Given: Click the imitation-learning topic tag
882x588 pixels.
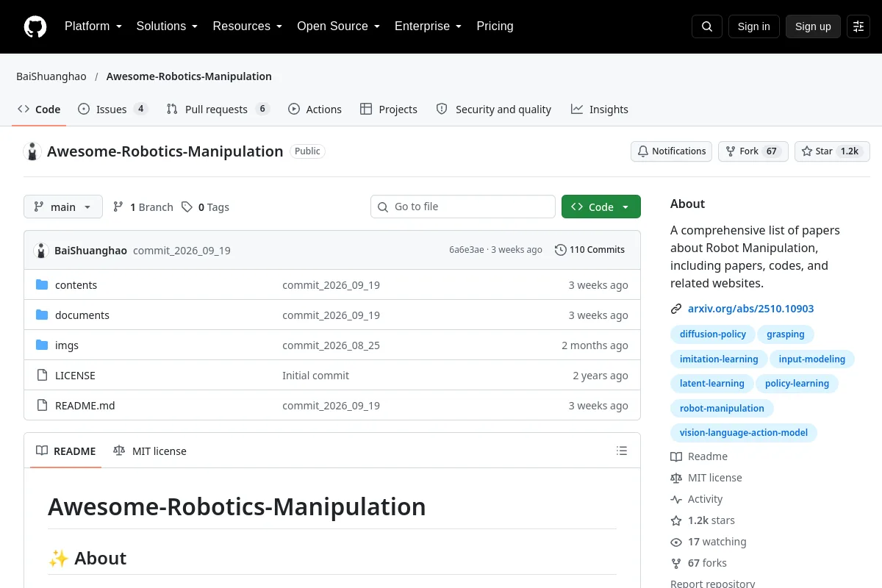Looking at the screenshot, I should point(719,359).
